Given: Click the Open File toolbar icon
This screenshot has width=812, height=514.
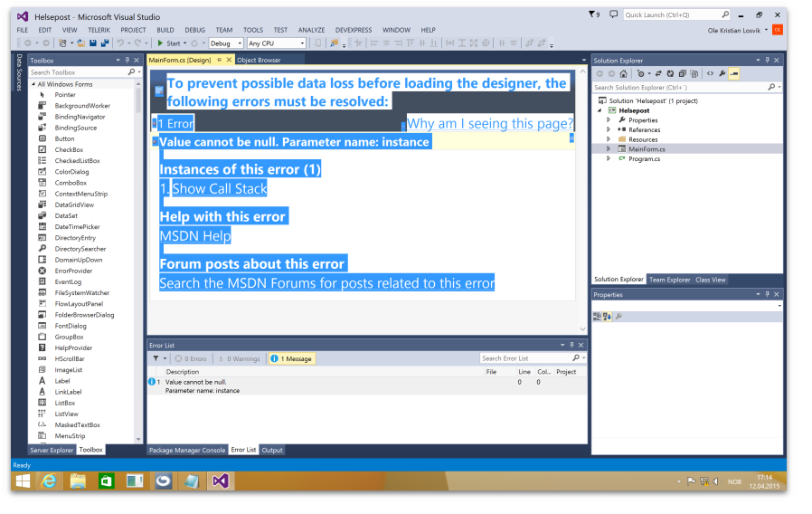Looking at the screenshot, I should (x=81, y=43).
